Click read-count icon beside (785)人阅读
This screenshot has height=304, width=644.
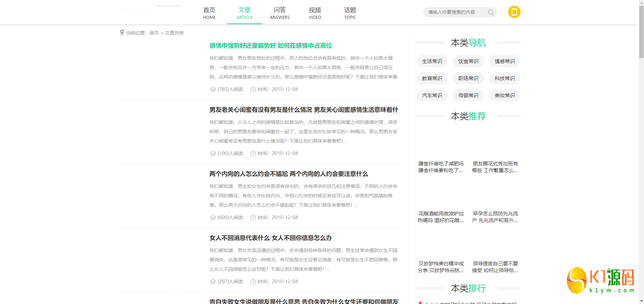213,90
